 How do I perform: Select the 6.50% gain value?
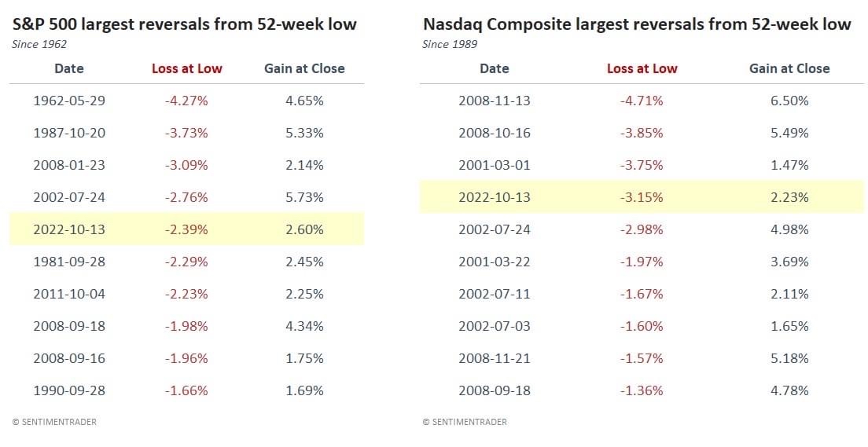pos(789,101)
